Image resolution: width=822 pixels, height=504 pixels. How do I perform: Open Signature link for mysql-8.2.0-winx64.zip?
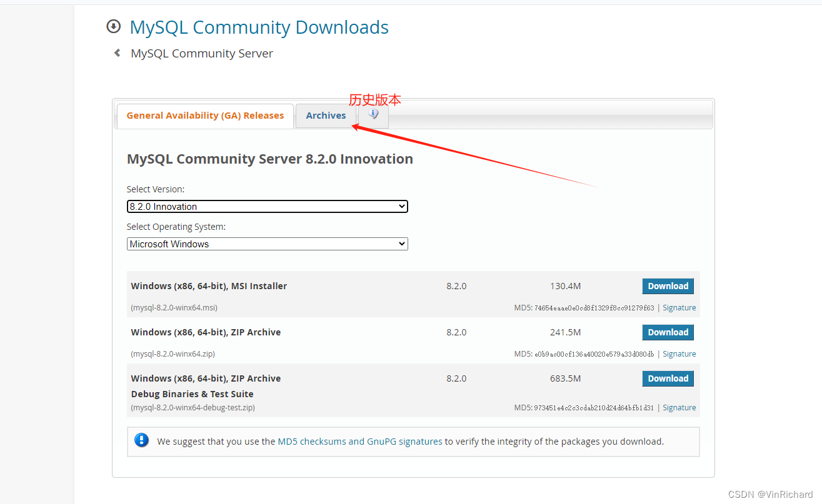click(679, 354)
